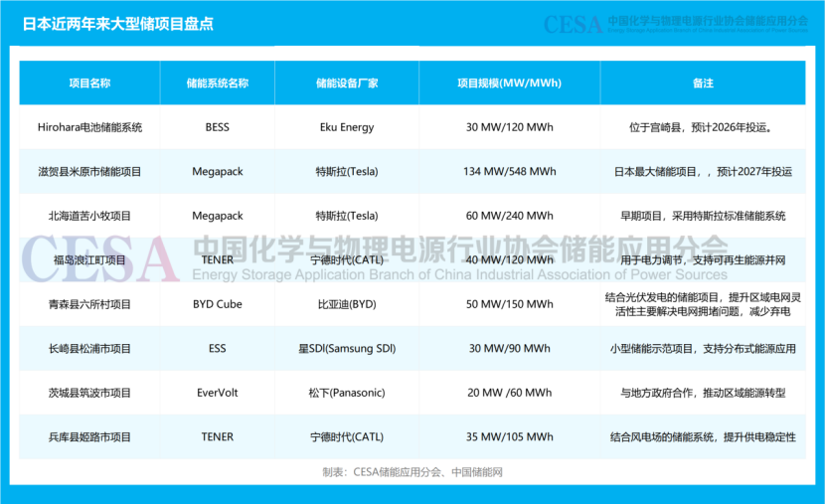Screen dimensions: 826x504
Task: Select the '项目规模(MW/MWh)' column header
Action: point(509,84)
